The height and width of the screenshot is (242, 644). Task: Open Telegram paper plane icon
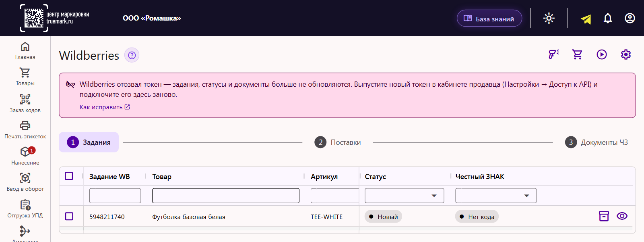pyautogui.click(x=586, y=19)
